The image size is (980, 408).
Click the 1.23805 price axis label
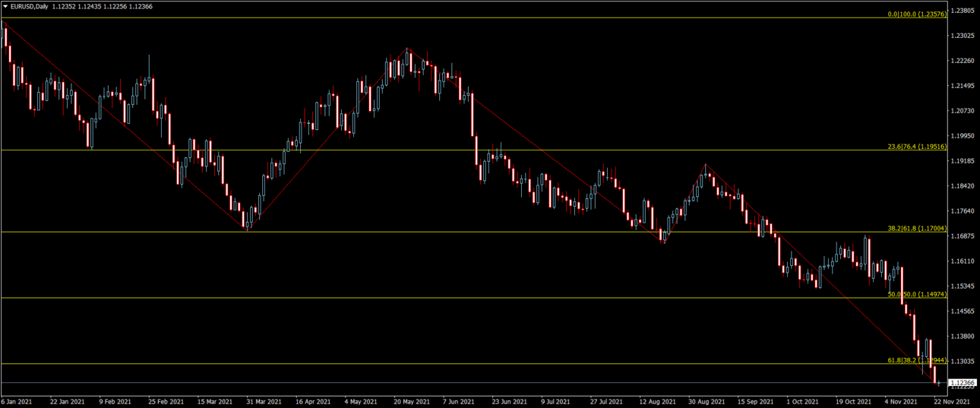[x=963, y=11]
